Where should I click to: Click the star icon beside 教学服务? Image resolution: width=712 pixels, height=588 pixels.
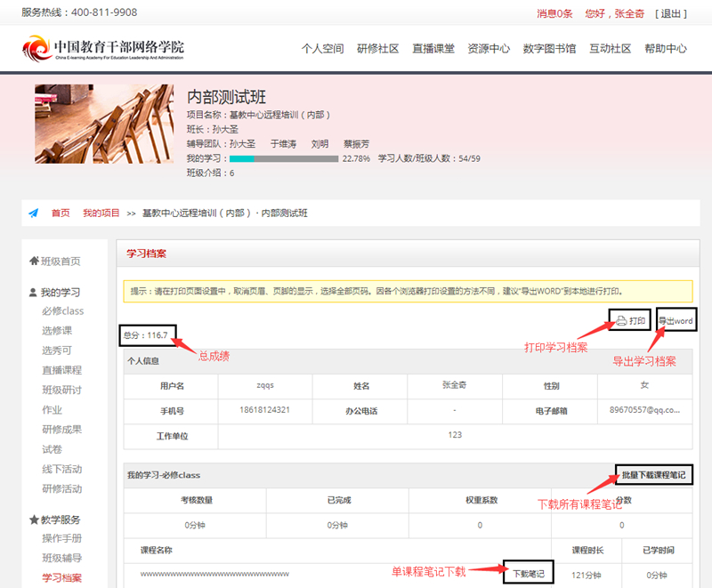pos(34,520)
